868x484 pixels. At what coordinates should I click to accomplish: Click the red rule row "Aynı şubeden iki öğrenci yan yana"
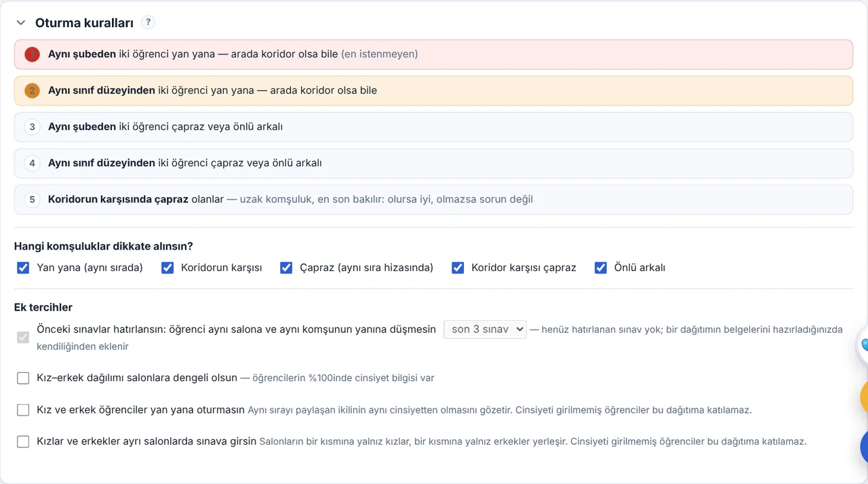(433, 54)
